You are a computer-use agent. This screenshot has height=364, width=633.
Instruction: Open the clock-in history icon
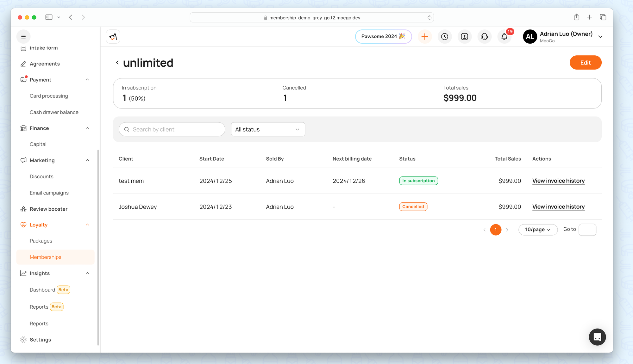[x=444, y=37]
